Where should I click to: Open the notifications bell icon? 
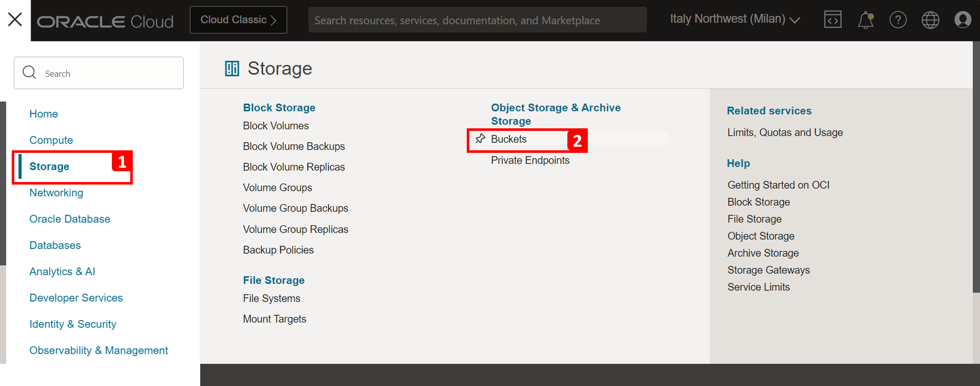865,20
